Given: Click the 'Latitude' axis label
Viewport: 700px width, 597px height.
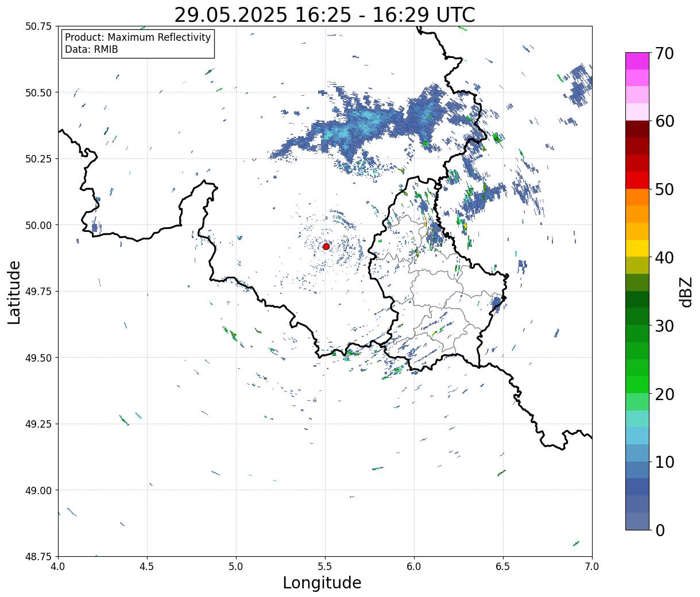Looking at the screenshot, I should [x=14, y=292].
